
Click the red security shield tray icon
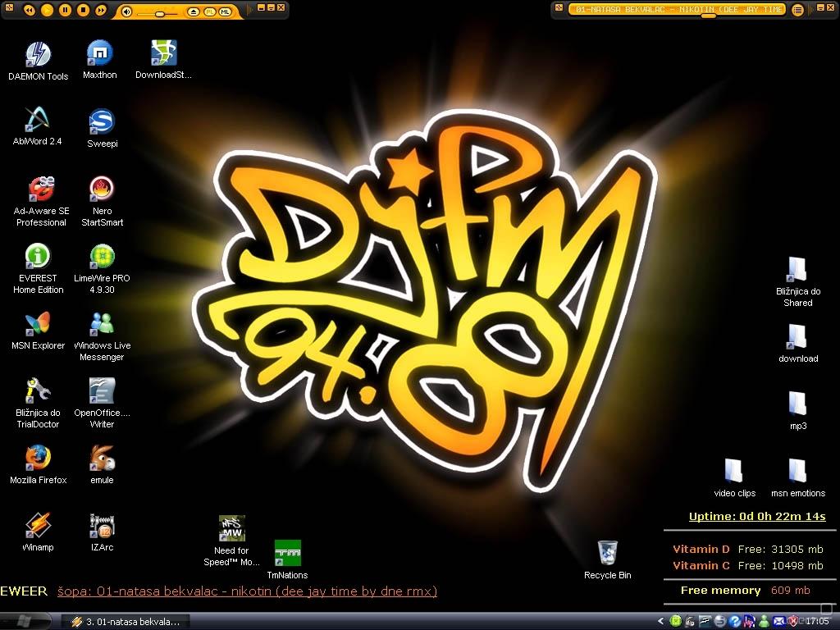click(793, 622)
